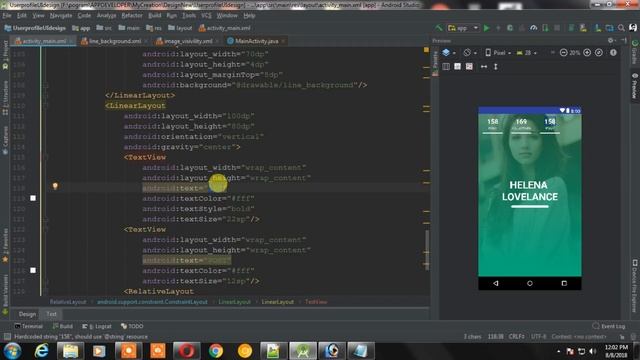
Task: Open the Tools menu
Action: 189,16
